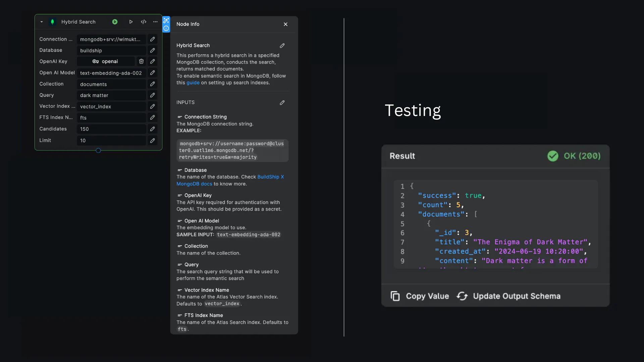This screenshot has width=644, height=362.
Task: Click the Copy Value icon in Result panel
Action: tap(395, 296)
